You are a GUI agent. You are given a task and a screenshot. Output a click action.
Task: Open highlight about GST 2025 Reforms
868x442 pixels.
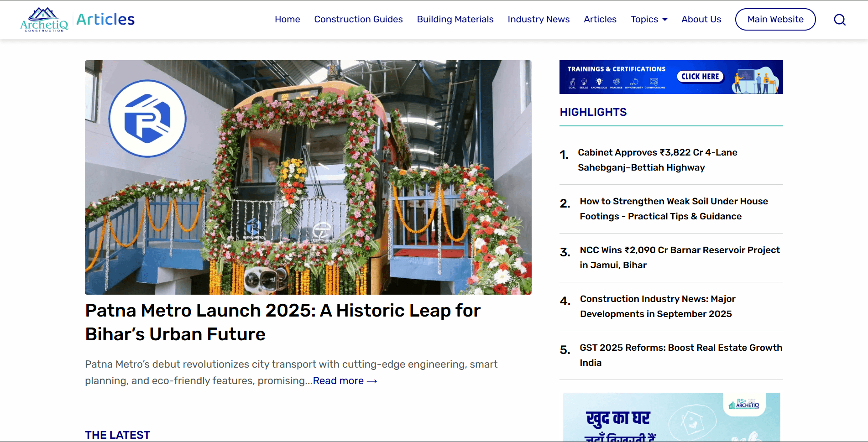pos(681,355)
